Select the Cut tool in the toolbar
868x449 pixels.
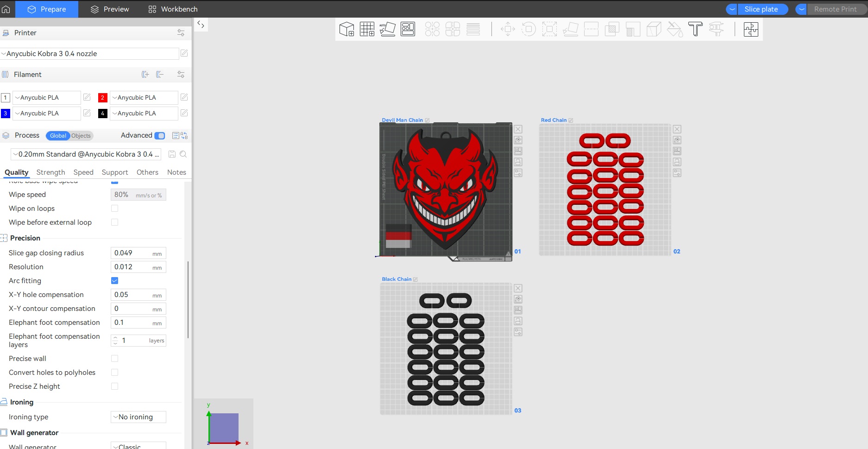591,29
